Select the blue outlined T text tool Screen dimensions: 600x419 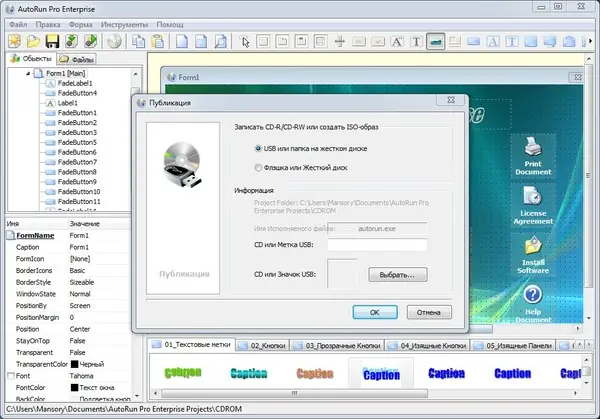point(512,41)
